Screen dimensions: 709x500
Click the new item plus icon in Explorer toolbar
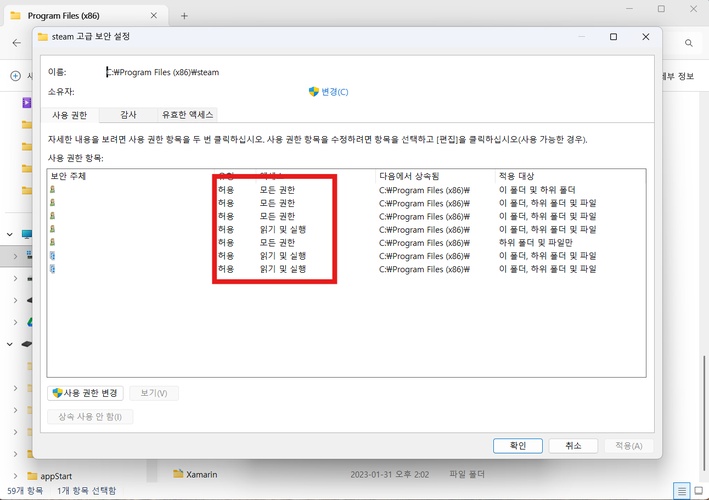pyautogui.click(x=15, y=76)
